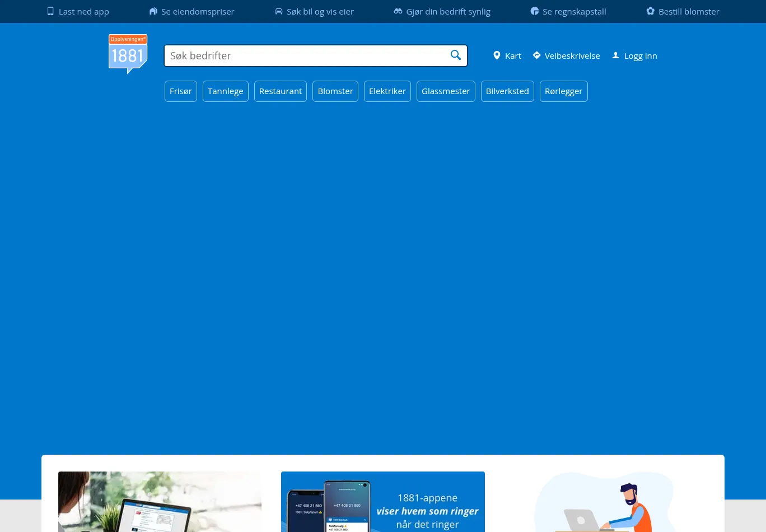Viewport: 766px width, 532px height.
Task: Click the flower icon for Bestill blomster
Action: coord(650,11)
